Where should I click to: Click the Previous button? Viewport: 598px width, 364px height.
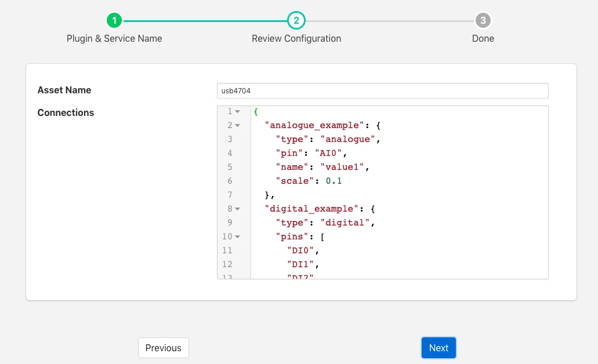[x=163, y=348]
